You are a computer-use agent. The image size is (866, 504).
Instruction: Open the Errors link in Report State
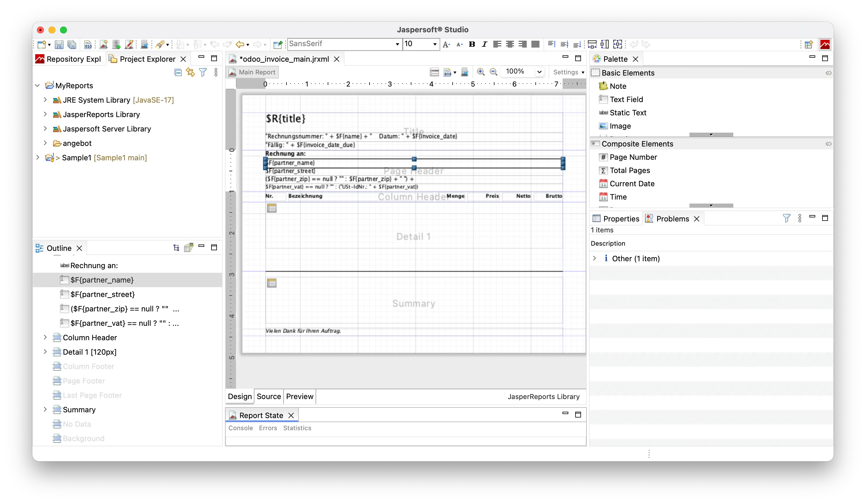tap(268, 428)
